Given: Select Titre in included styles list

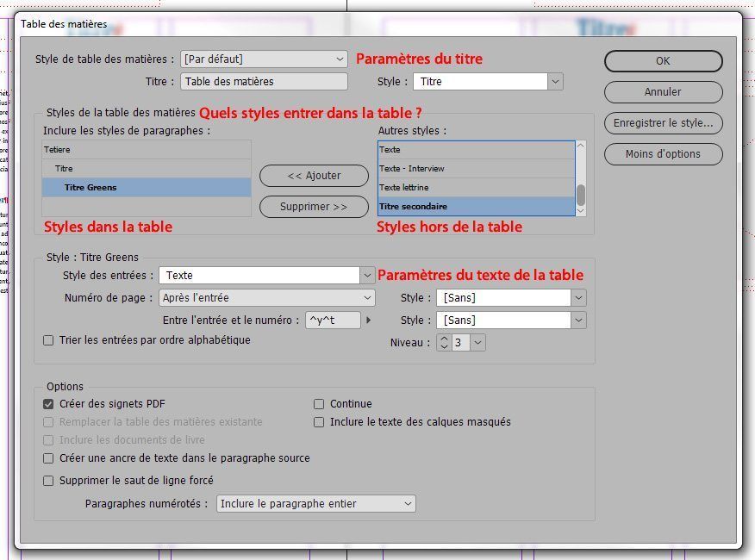Looking at the screenshot, I should pos(147,169).
